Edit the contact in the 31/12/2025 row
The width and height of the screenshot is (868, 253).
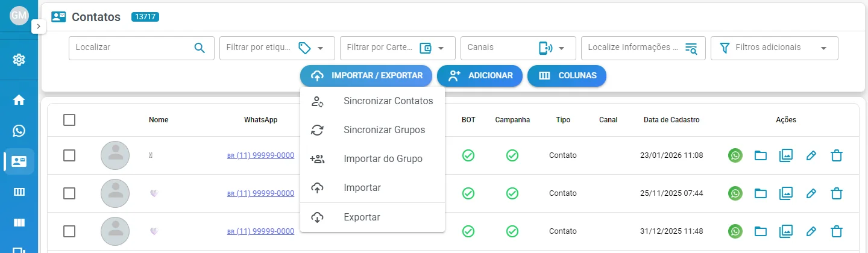[x=811, y=231]
